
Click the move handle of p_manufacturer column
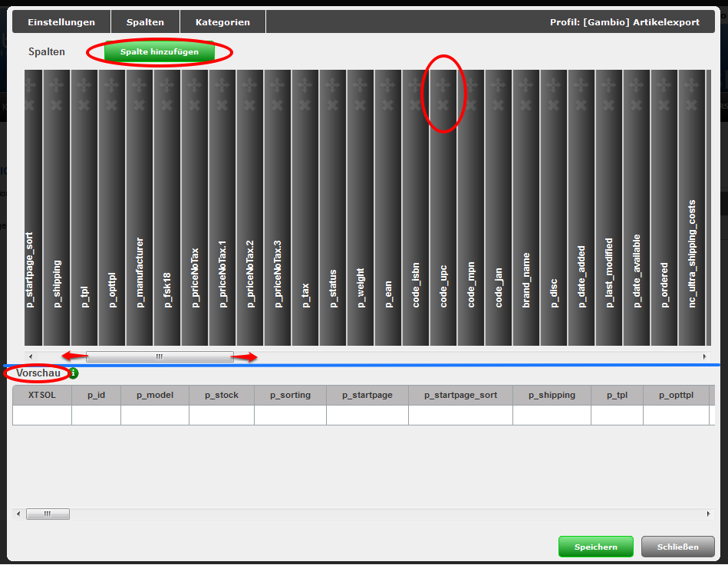(140, 85)
